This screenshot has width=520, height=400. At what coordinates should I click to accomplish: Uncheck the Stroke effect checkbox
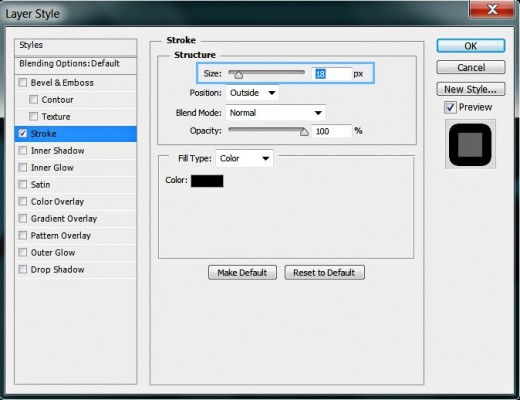[23, 133]
